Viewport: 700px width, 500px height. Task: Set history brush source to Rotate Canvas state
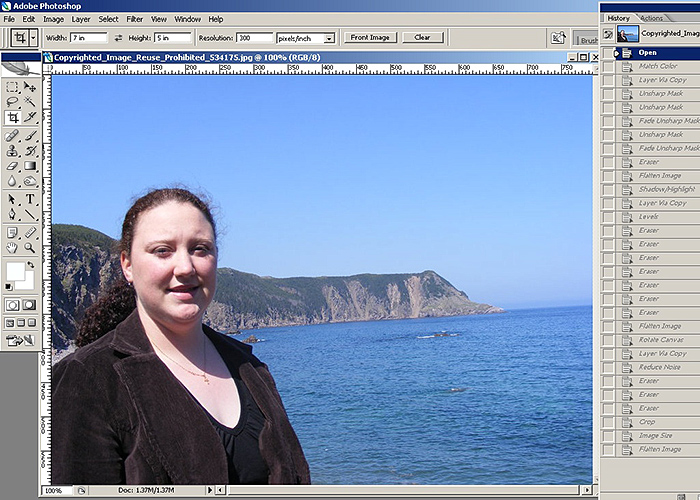pos(608,340)
